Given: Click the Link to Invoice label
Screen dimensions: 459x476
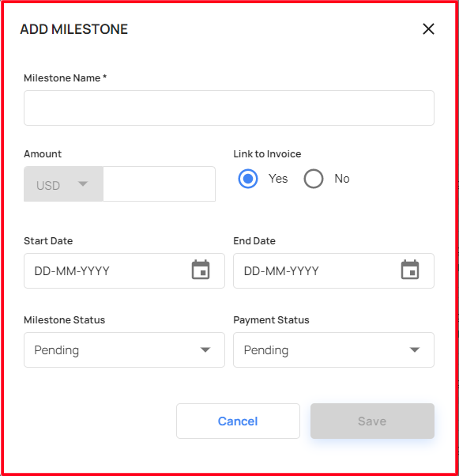Looking at the screenshot, I should (267, 154).
